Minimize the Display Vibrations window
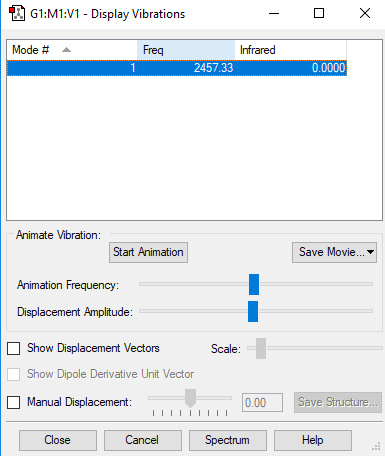Viewport: 385px width, 456px height. [x=274, y=14]
